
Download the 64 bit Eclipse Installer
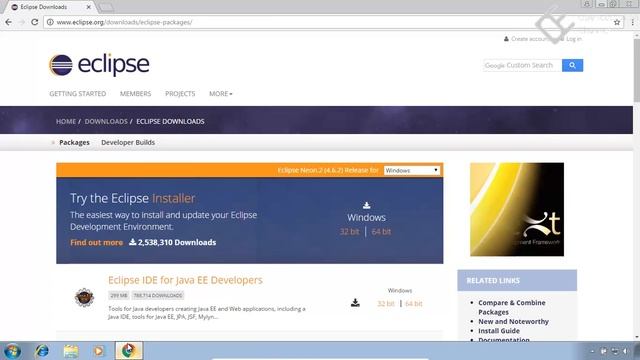tap(381, 232)
